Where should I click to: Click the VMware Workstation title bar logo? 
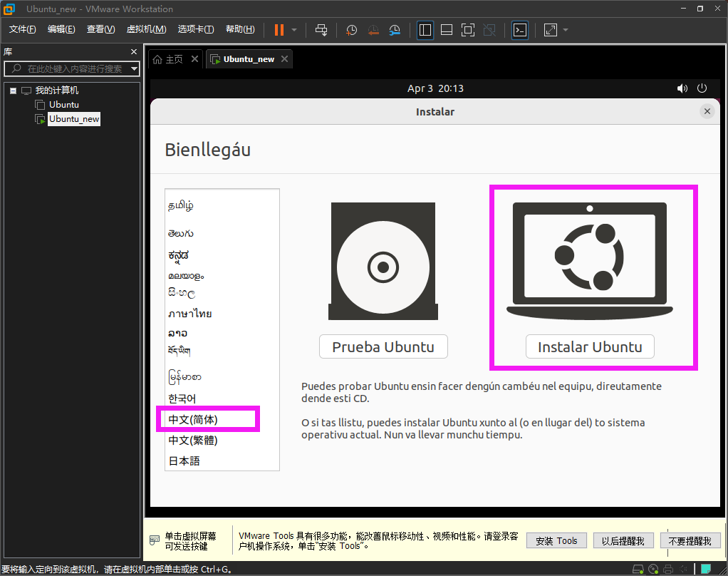coord(9,9)
